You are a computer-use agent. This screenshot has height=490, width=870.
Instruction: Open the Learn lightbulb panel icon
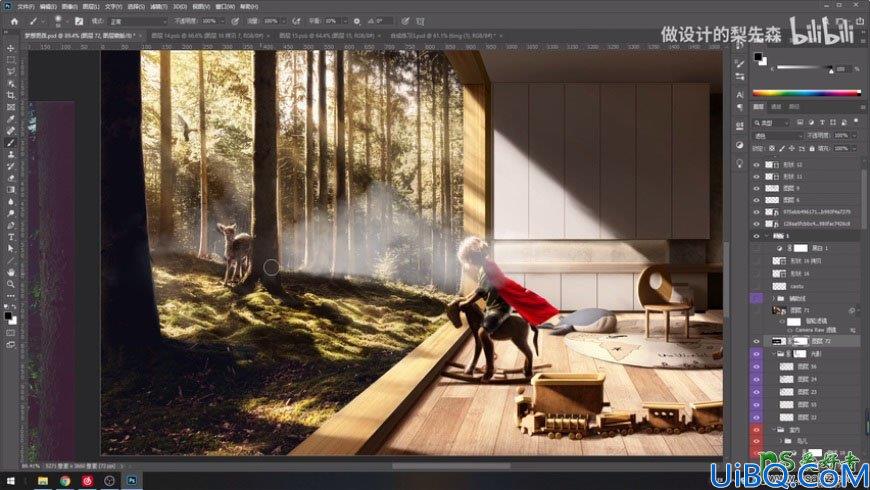pos(740,163)
